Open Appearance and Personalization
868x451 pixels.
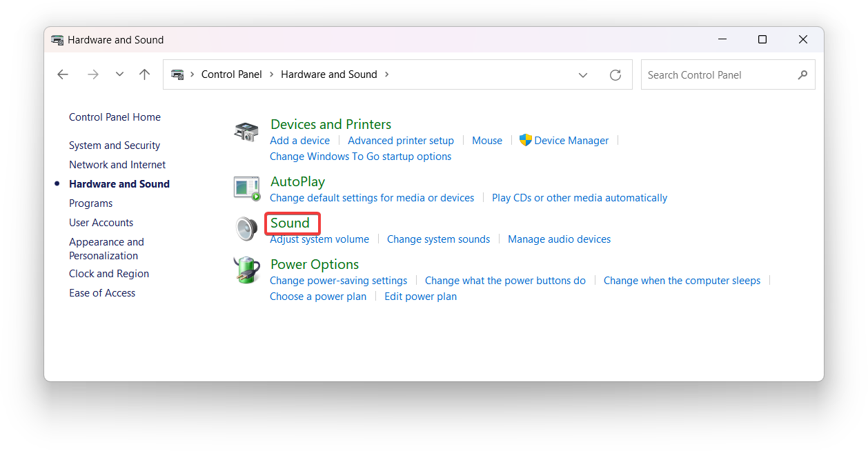[x=106, y=248]
